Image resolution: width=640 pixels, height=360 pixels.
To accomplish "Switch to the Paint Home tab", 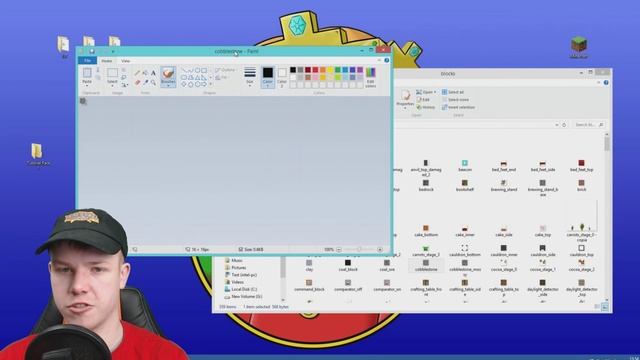I will pos(107,61).
